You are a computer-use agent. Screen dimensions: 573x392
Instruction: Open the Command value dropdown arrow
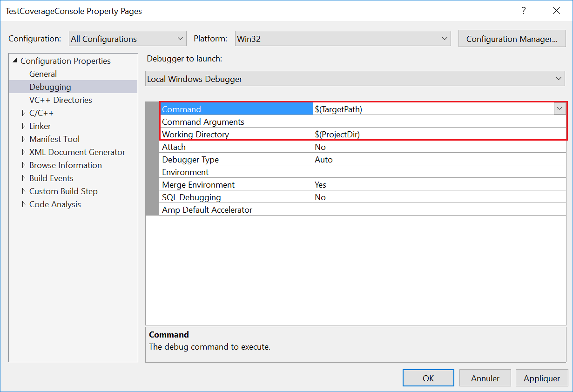tap(560, 109)
